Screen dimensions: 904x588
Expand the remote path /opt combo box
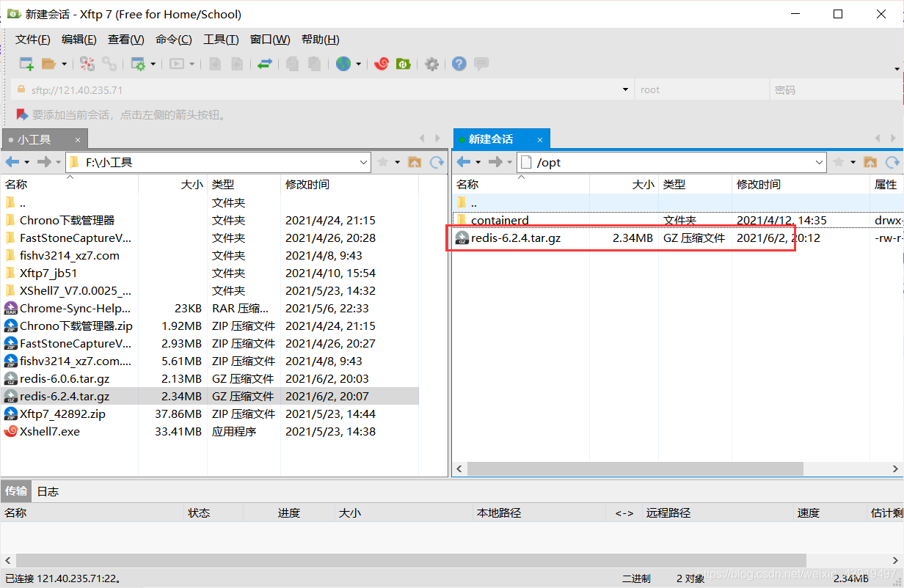tap(820, 162)
